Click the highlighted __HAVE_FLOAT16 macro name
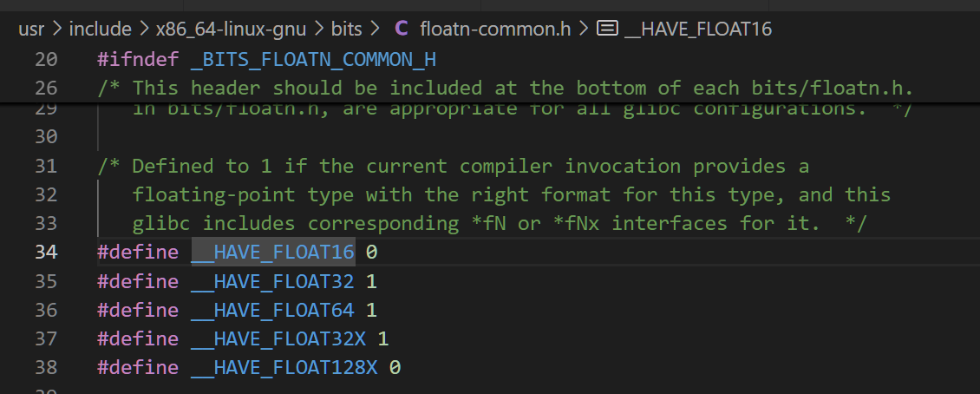The image size is (980, 394). tap(273, 252)
